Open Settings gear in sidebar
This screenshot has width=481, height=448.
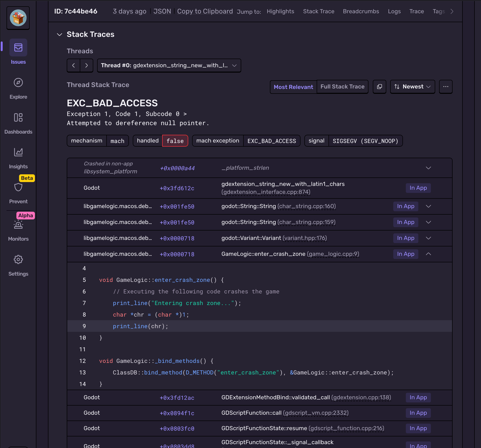pos(18,260)
